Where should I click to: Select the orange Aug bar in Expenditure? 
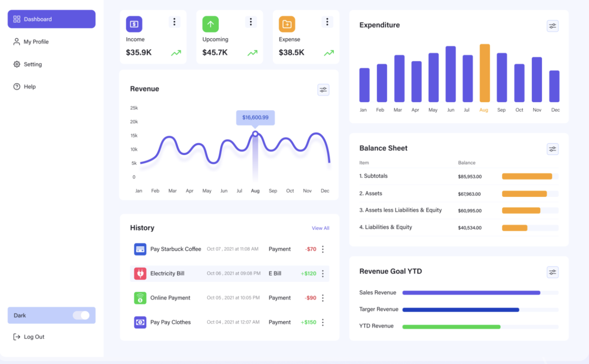(x=484, y=73)
